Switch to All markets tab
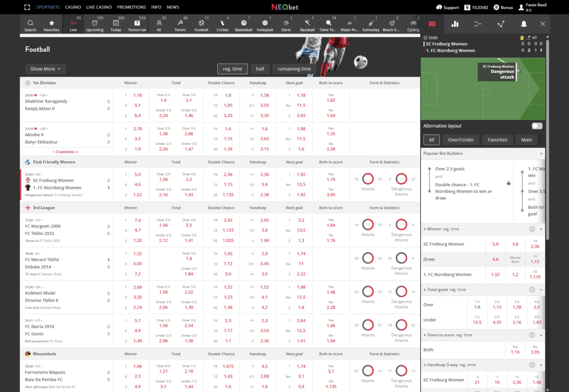The image size is (569, 392). (431, 139)
